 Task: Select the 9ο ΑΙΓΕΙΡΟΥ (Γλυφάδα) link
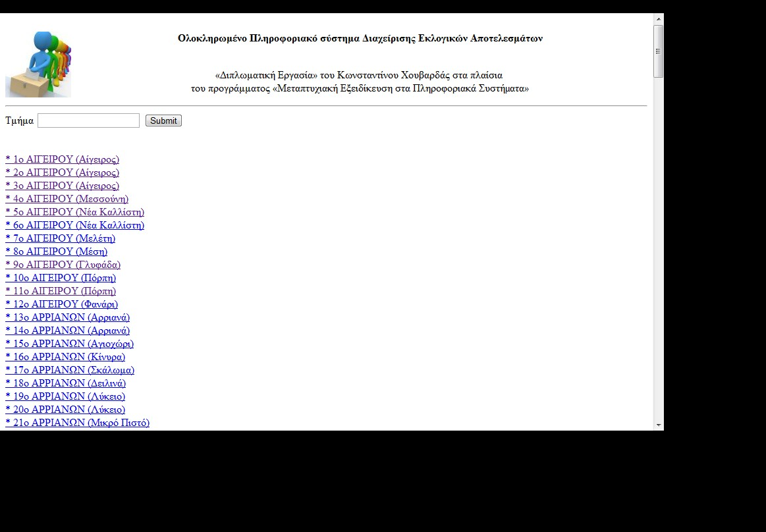[x=63, y=265]
